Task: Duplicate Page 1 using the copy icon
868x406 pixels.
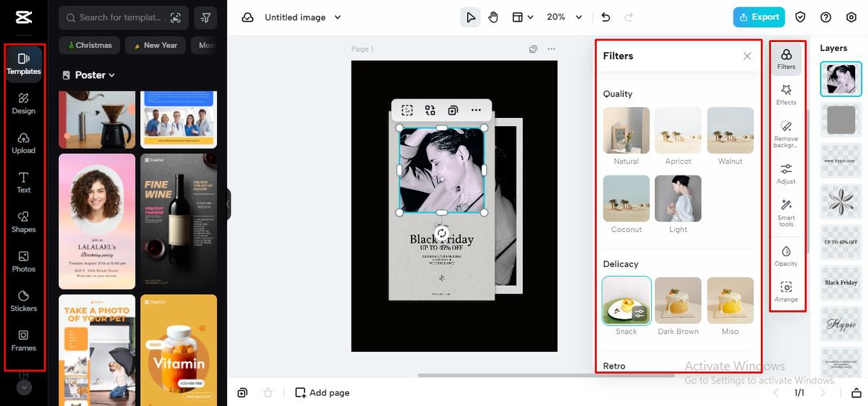Action: click(x=534, y=49)
